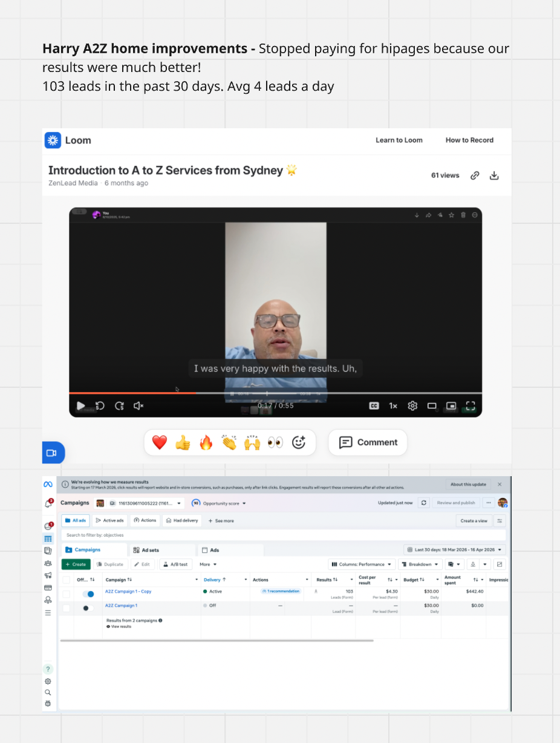Click the Comment button
Image resolution: width=560 pixels, height=743 pixels.
[x=368, y=442]
